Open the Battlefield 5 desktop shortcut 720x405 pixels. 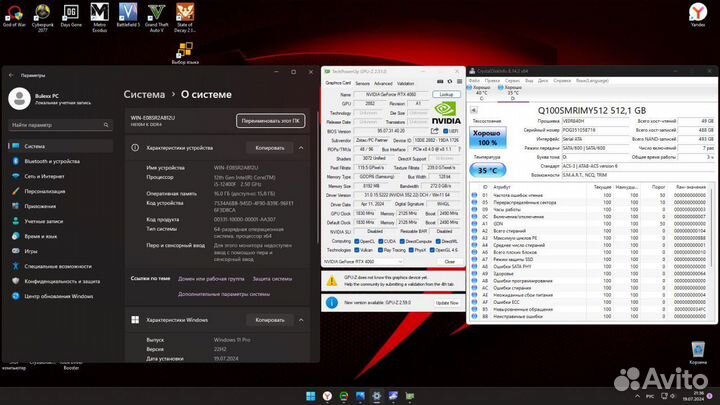click(x=128, y=15)
